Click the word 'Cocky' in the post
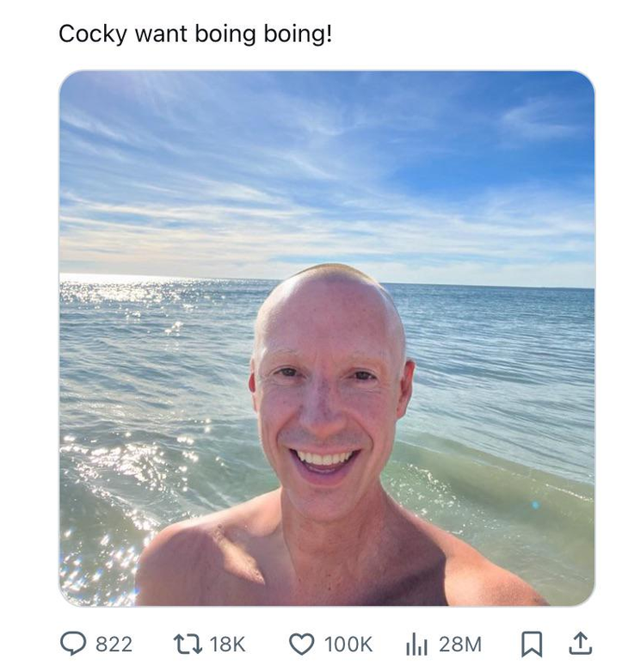 tap(93, 34)
